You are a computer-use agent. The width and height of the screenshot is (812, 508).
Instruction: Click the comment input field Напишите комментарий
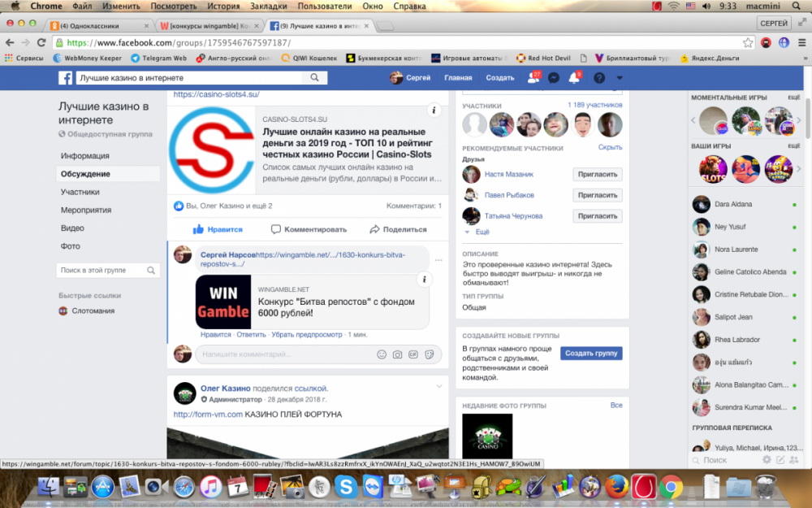(284, 354)
